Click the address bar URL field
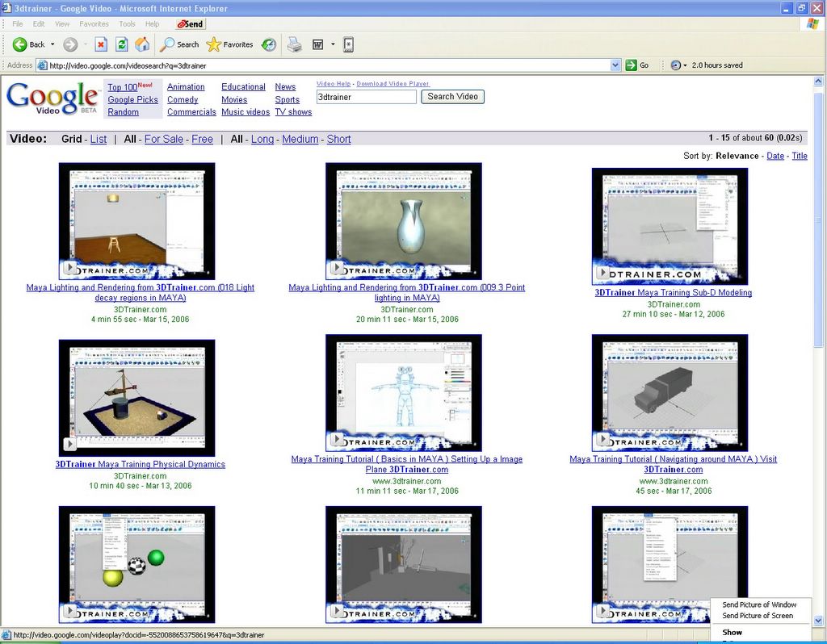 pyautogui.click(x=330, y=65)
